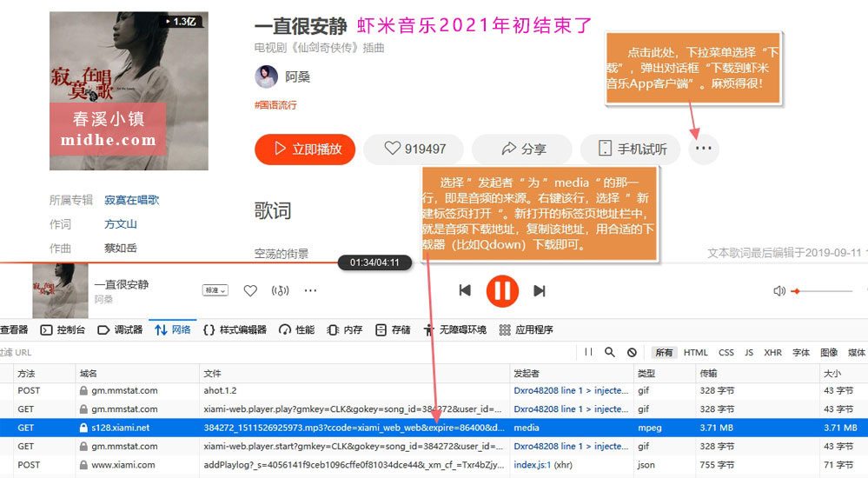The height and width of the screenshot is (478, 868).
Task: Filter requests by CSS
Action: [x=726, y=352]
